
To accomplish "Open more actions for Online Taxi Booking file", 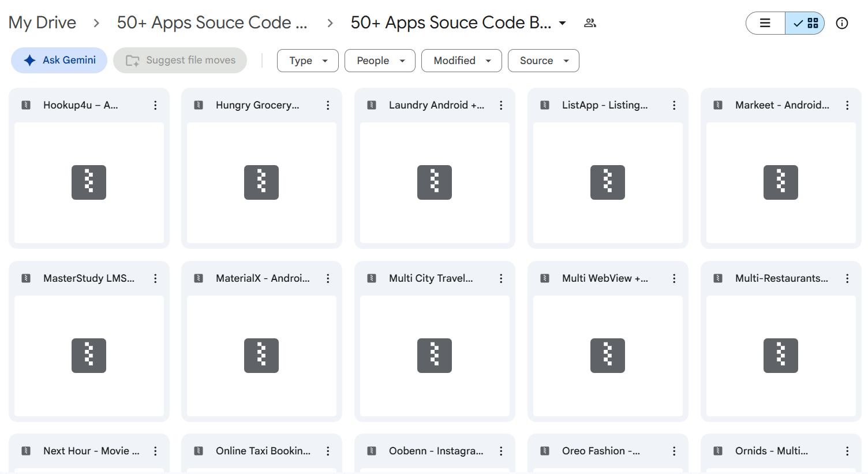I will coord(328,451).
